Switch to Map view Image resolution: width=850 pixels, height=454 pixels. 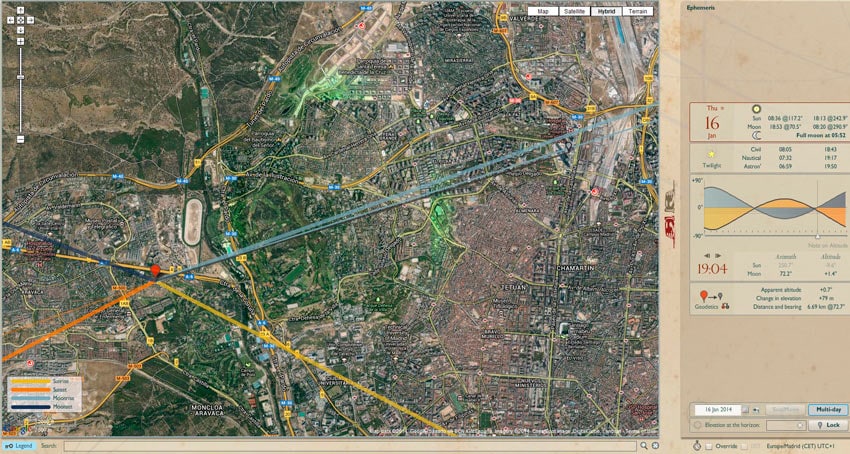click(543, 11)
